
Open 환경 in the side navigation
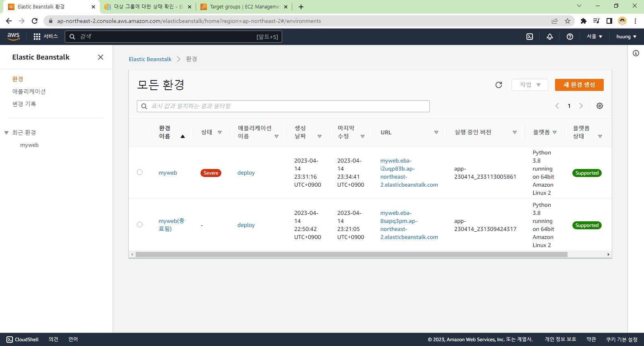pos(18,79)
